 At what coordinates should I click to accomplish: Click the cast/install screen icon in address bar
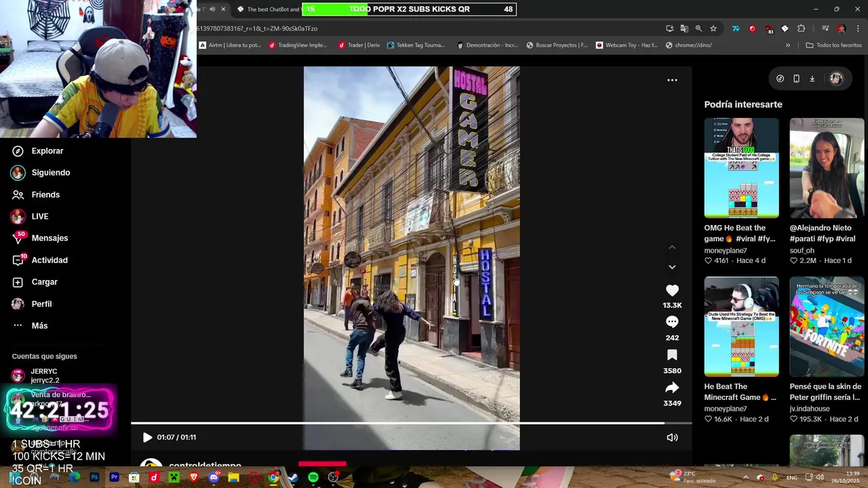click(670, 28)
